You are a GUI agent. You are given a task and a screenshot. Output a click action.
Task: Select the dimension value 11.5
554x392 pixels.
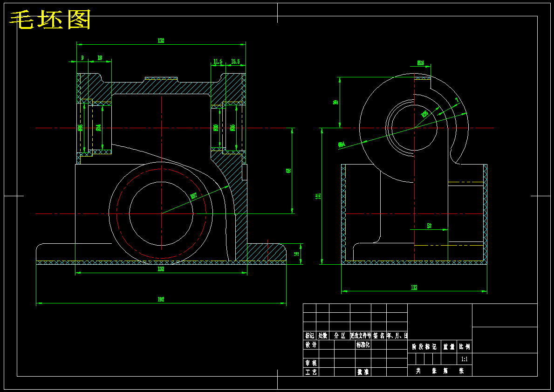click(x=218, y=62)
